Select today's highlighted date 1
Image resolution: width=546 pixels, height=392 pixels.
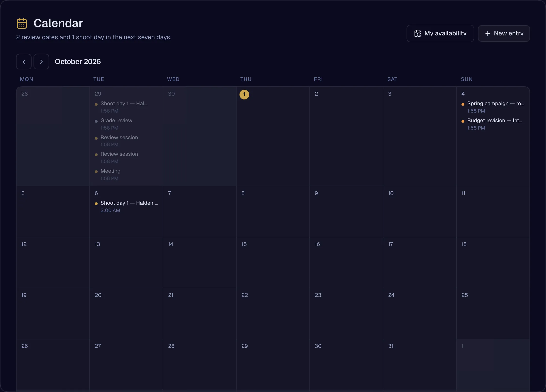click(x=244, y=94)
